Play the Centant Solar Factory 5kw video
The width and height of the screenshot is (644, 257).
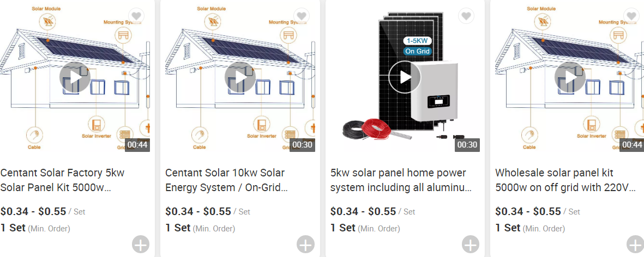point(75,77)
